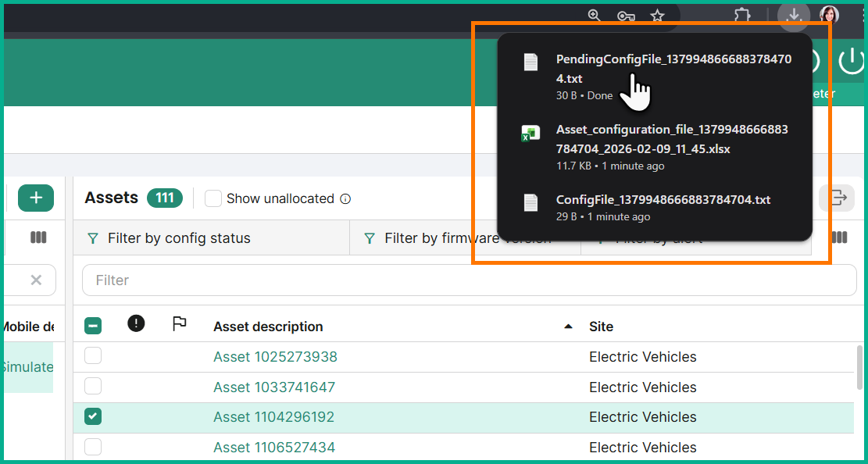
Task: Open the Asset_configuration_file xlsx download
Action: 671,139
